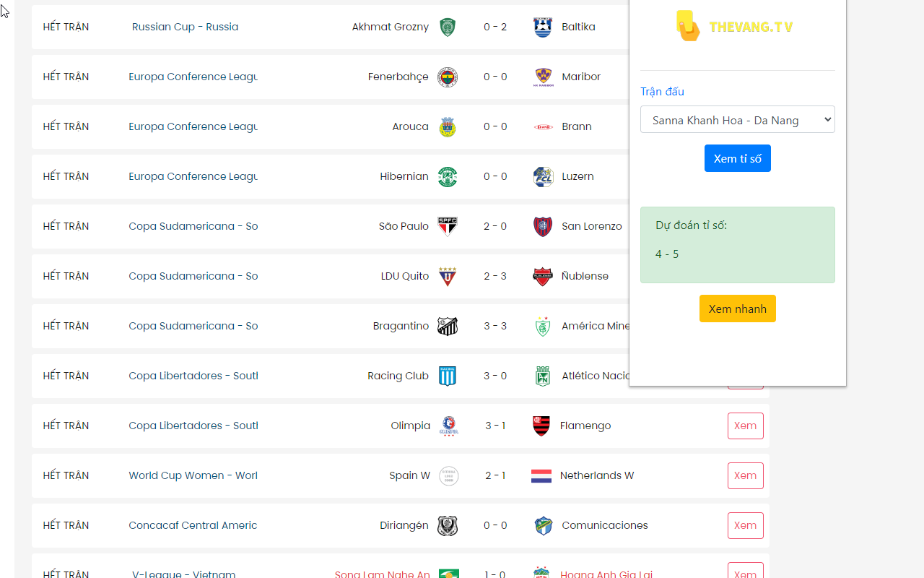
Task: Click the Baltika team logo
Action: tap(542, 27)
